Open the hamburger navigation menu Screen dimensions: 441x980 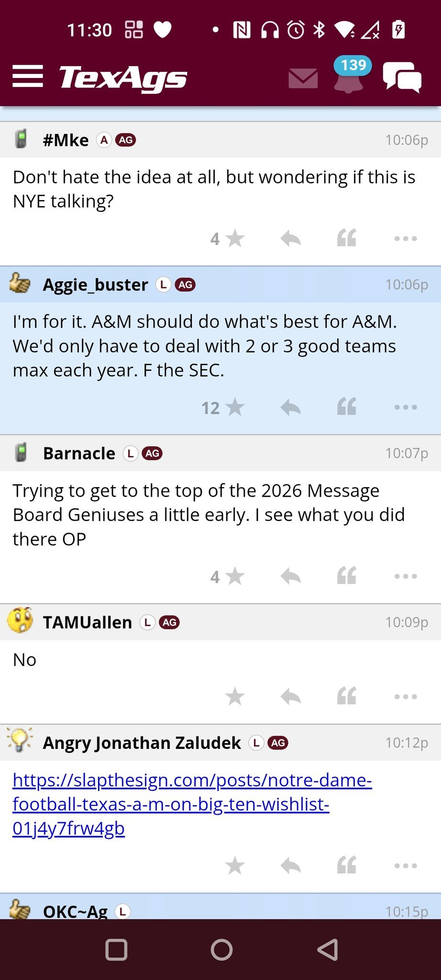tap(28, 77)
